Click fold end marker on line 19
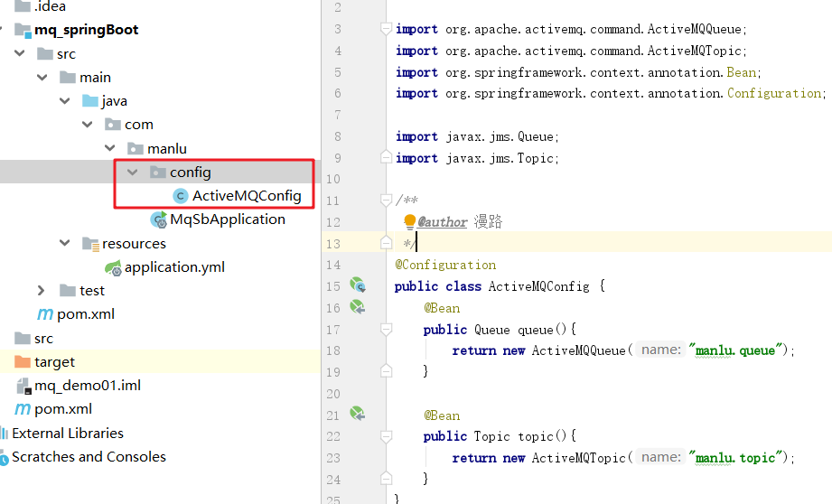The height and width of the screenshot is (504, 832). [x=387, y=371]
